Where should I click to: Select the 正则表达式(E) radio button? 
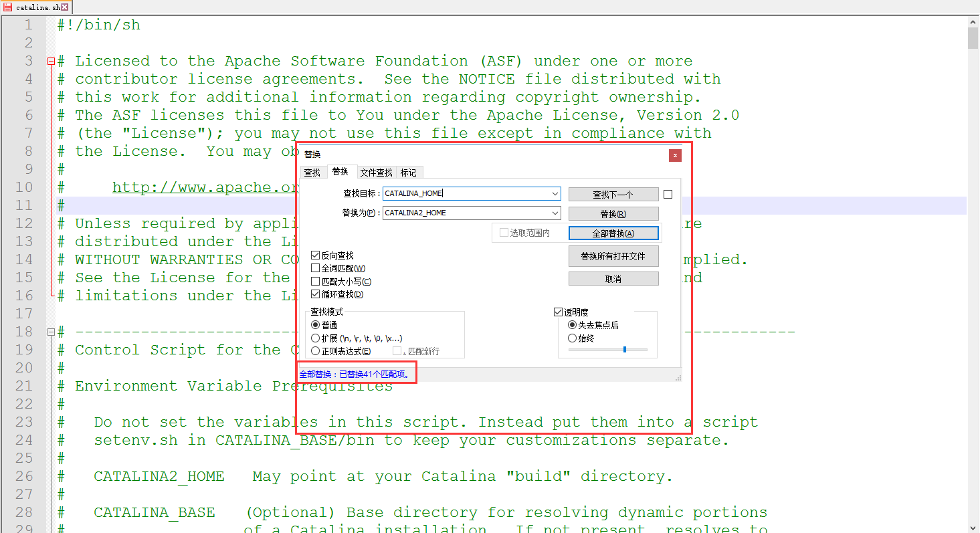pos(316,351)
